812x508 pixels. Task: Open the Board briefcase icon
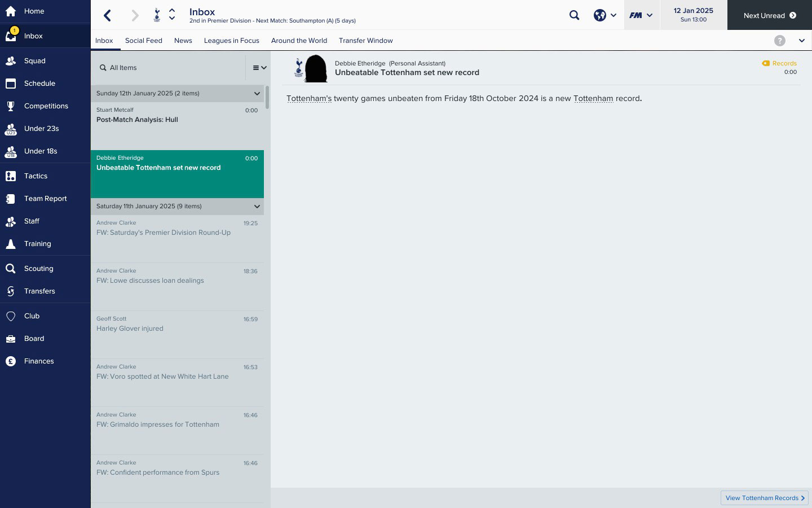tap(11, 339)
